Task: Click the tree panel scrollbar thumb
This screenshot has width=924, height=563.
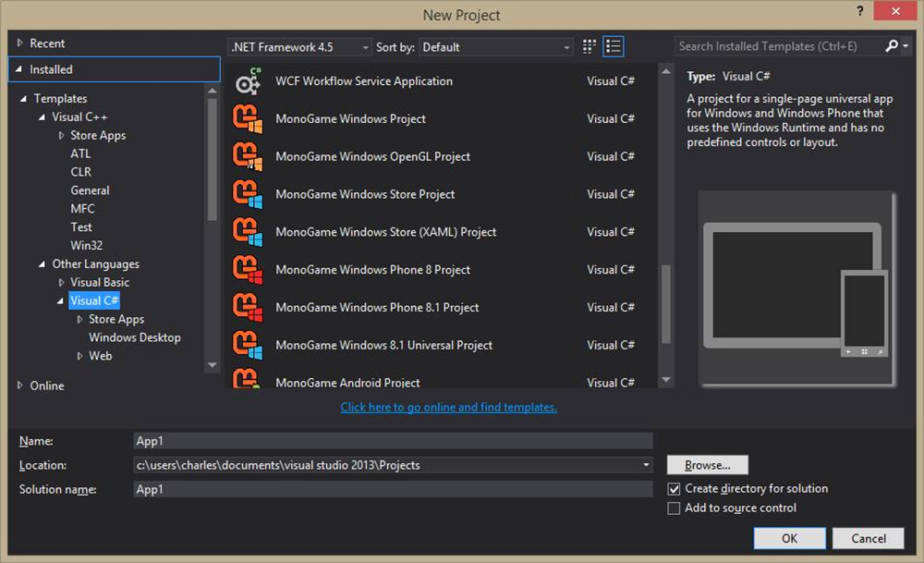Action: pos(213,159)
